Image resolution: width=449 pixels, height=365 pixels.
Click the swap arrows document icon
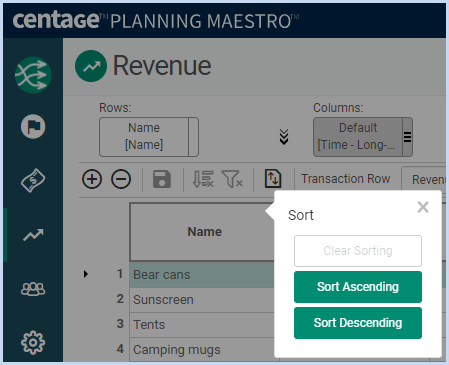pyautogui.click(x=273, y=178)
